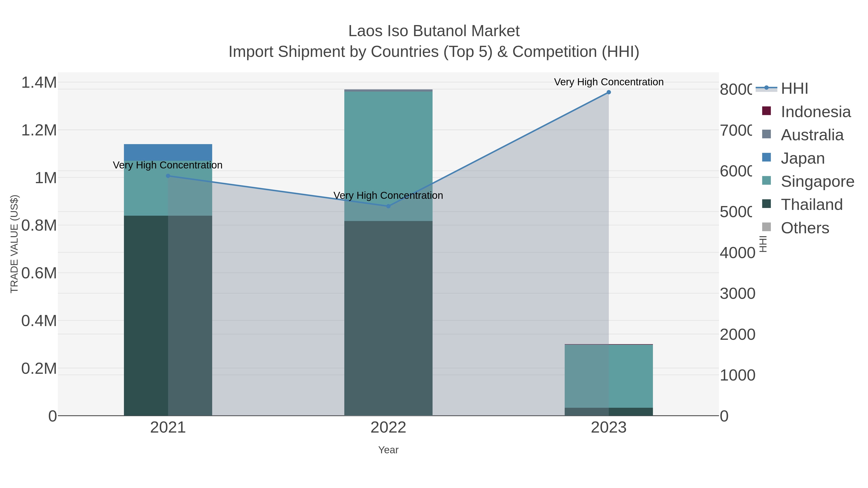
Task: Click the Very High Concentration label above 2023
Action: click(x=609, y=82)
